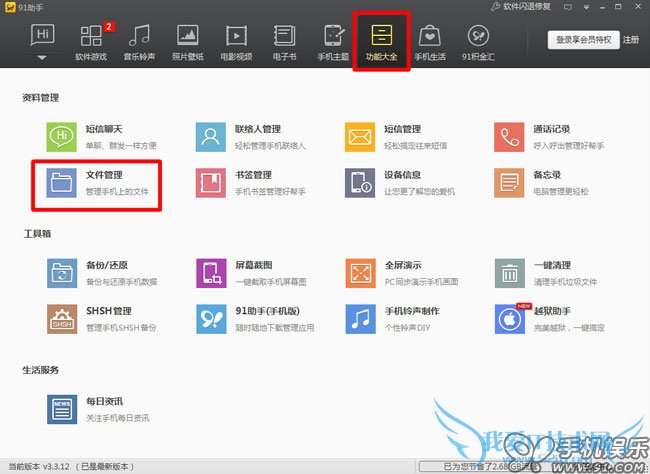This screenshot has width=650, height=474.
Task: Open the 手机生活 section
Action: click(x=430, y=42)
